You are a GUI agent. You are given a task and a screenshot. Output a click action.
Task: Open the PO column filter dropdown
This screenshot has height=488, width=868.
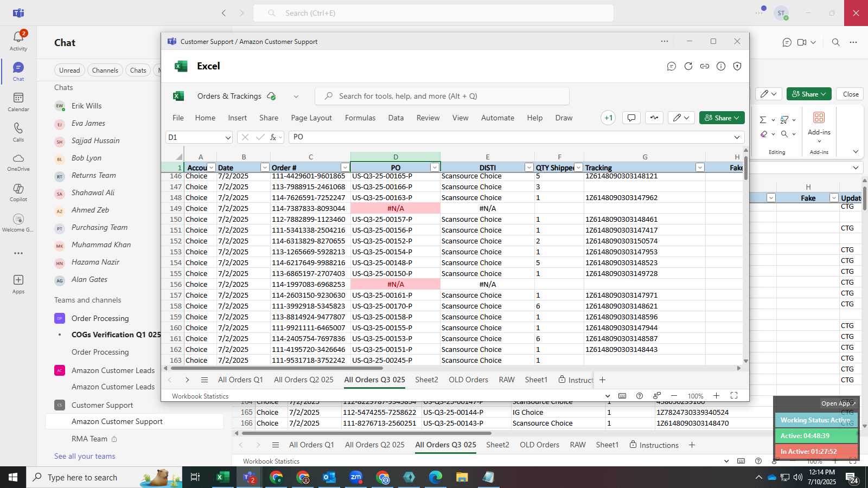(434, 168)
